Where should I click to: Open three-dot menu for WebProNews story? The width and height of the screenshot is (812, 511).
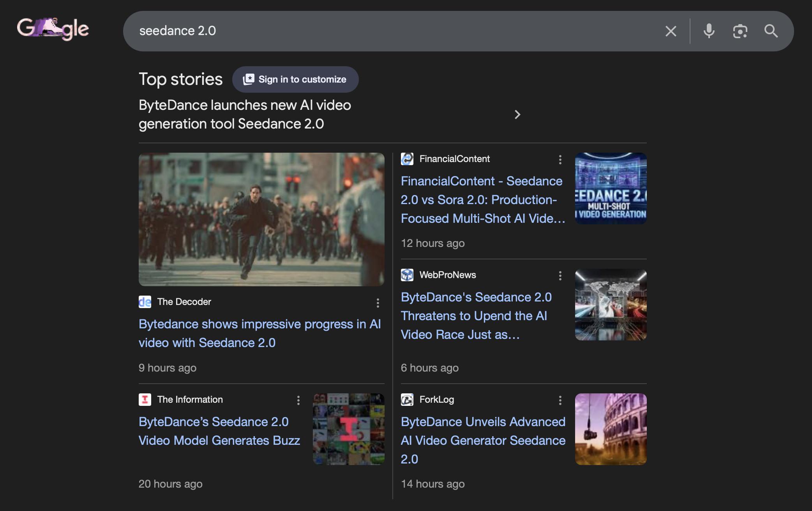[x=560, y=276]
